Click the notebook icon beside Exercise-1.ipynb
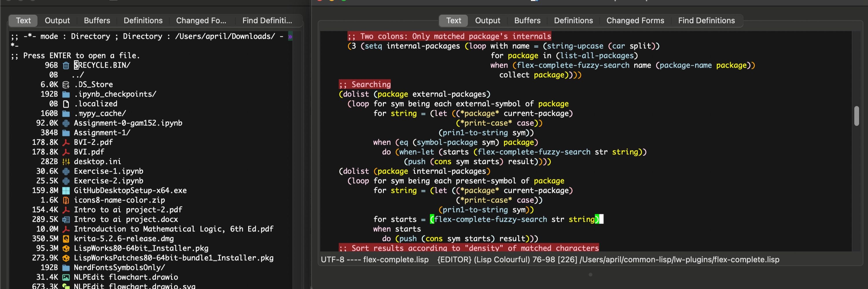 (x=66, y=171)
